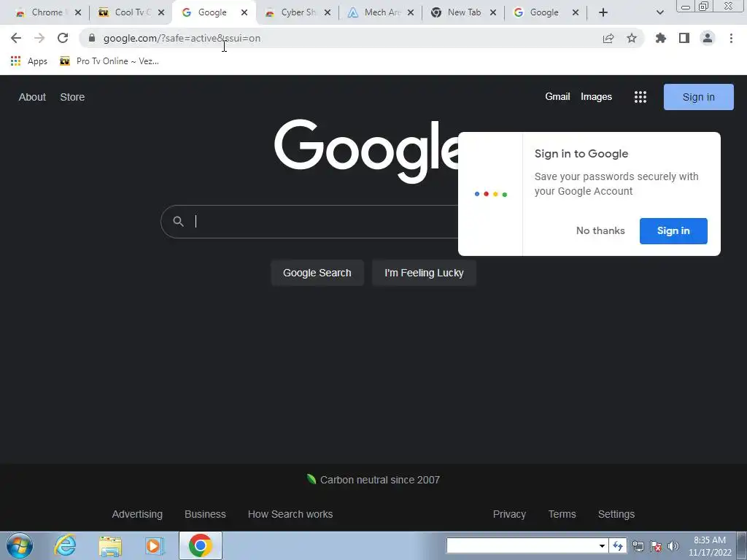Open the Pro Tv Online bookmark

coord(109,61)
